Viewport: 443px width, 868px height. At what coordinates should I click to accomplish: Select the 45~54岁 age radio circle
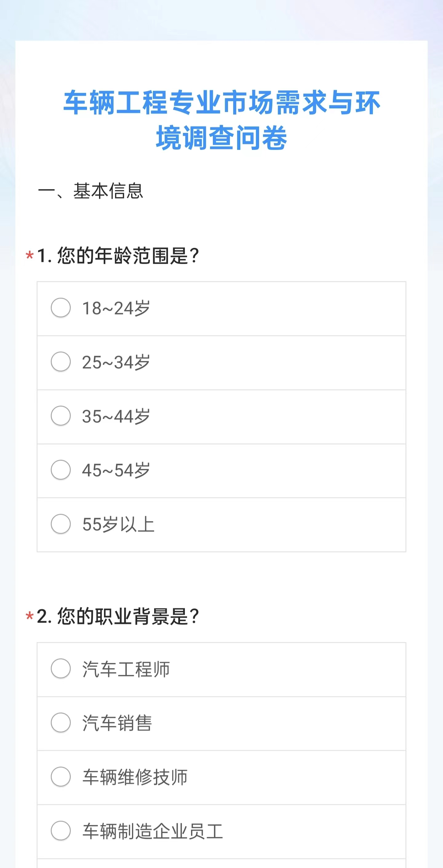tap(61, 470)
